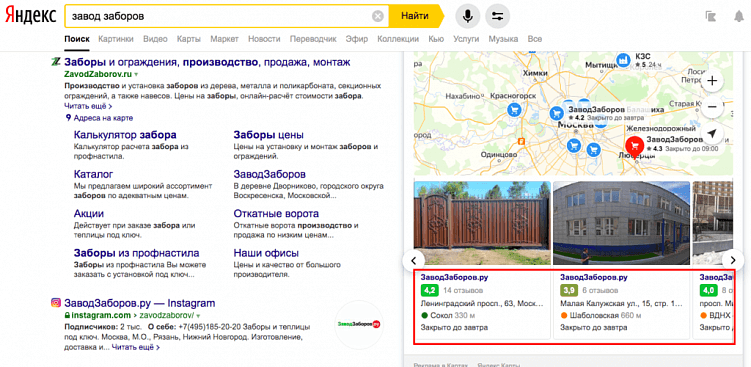Click the ZavodZaborov.ru green favicon
Viewport: 751px width, 367px height.
click(x=56, y=62)
